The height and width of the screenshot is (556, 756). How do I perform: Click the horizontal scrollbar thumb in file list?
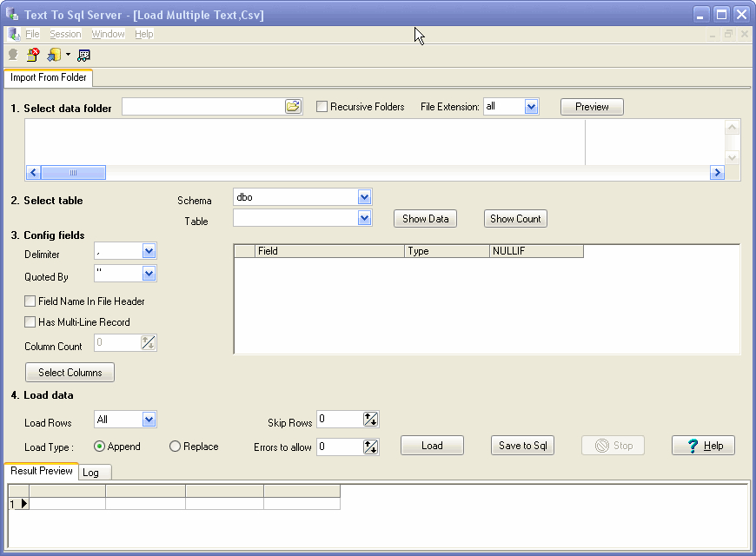[x=73, y=173]
